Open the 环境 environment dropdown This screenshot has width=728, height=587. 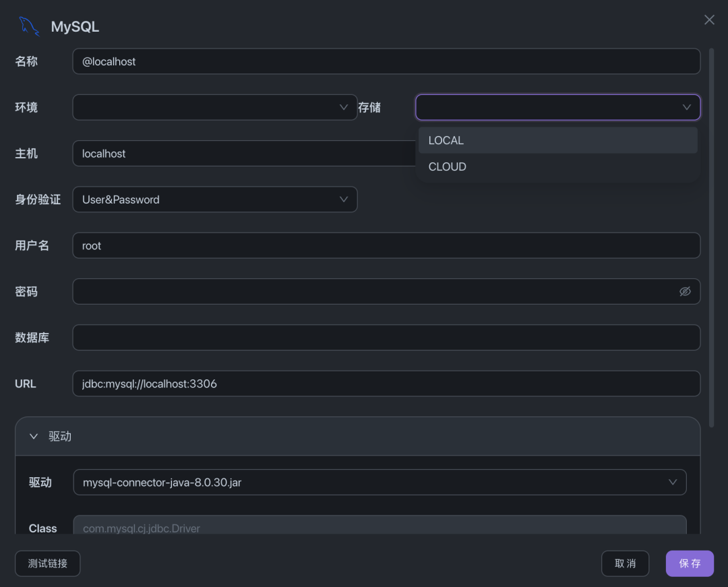(x=214, y=107)
